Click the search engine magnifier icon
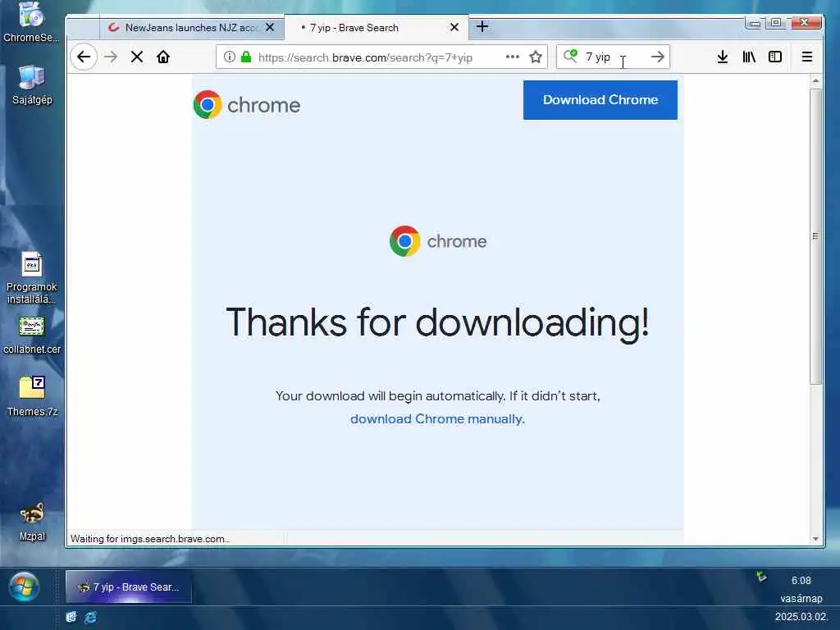840x630 pixels. click(x=570, y=56)
